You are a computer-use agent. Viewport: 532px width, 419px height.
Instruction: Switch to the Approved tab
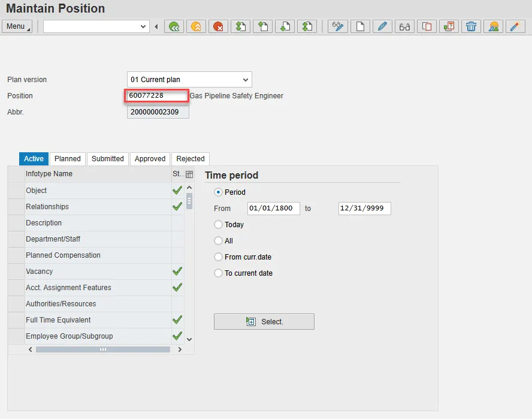pos(150,159)
